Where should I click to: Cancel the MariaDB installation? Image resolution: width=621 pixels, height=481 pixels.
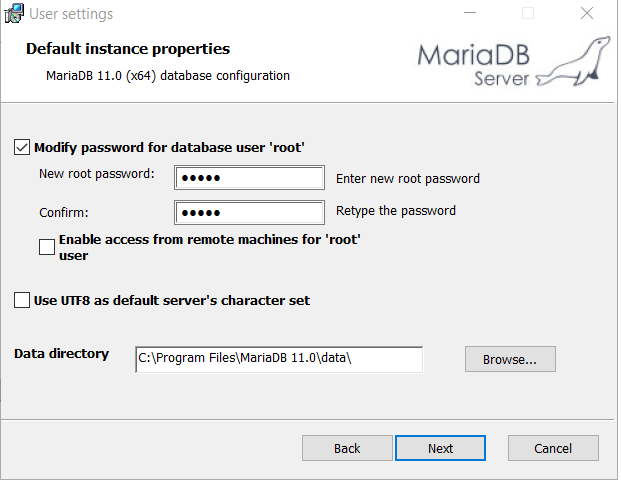(x=553, y=448)
